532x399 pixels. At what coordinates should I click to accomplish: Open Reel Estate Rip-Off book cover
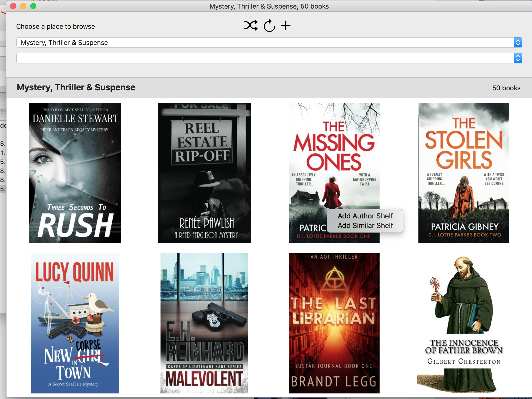click(x=204, y=173)
